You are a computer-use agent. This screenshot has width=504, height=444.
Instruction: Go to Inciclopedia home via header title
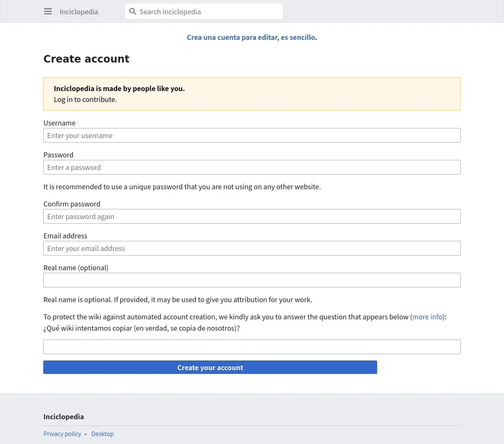click(79, 12)
